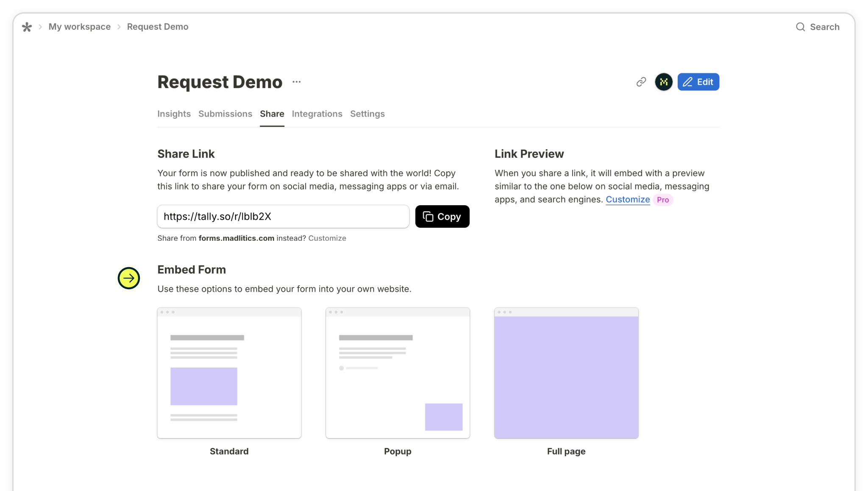Open the three-dot form options menu
This screenshot has height=491, width=868.
coord(296,82)
